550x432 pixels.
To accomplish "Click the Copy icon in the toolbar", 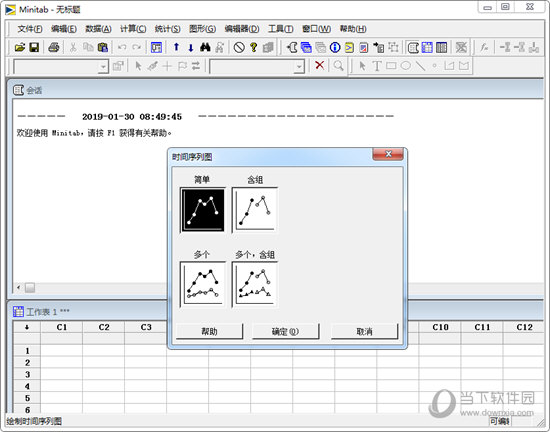I will [x=88, y=47].
